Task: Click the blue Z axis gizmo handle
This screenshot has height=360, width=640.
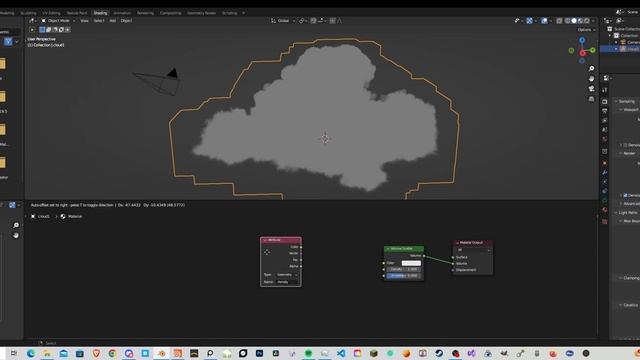Action: 582,40
